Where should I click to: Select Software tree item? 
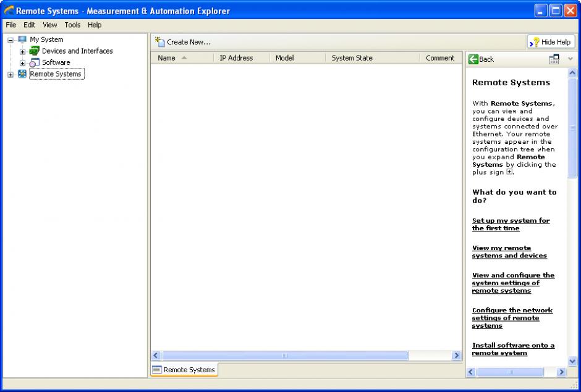(56, 62)
